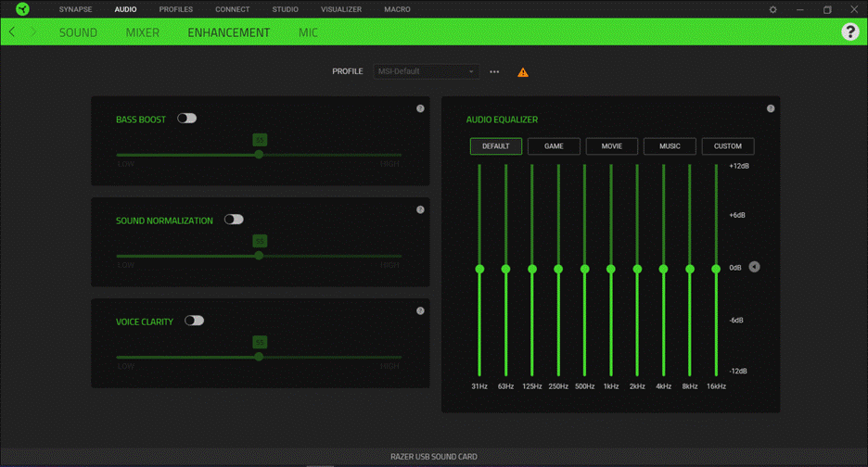Click the 0dB reset arrow icon
The width and height of the screenshot is (868, 467).
[x=755, y=267]
